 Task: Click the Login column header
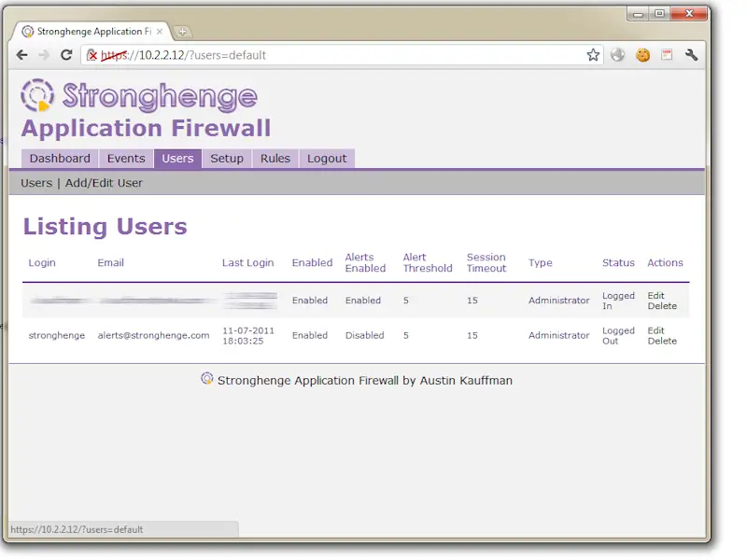42,263
